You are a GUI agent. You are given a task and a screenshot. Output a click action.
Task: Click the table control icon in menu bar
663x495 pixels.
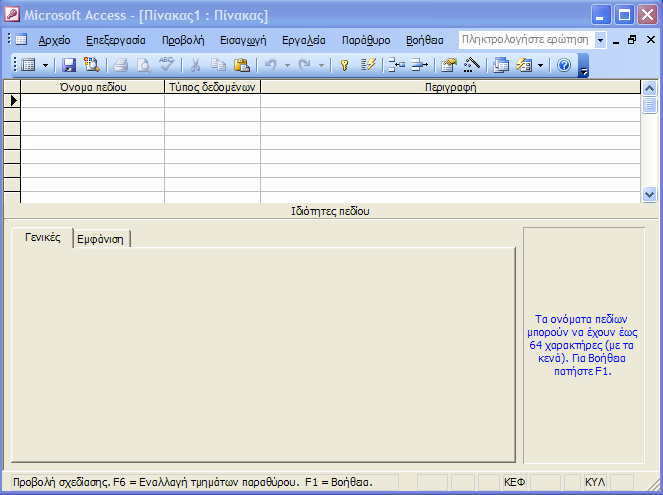pyautogui.click(x=21, y=40)
